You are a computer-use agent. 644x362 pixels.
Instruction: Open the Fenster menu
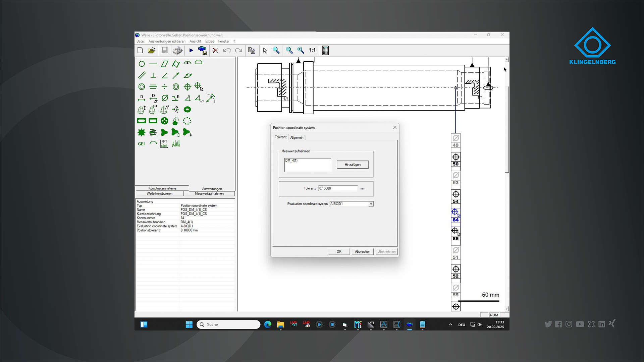(x=224, y=41)
